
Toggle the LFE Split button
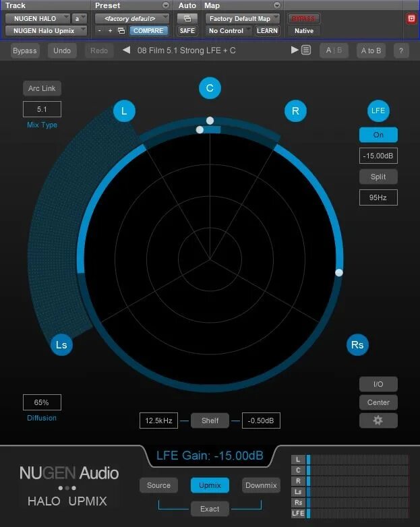point(378,177)
